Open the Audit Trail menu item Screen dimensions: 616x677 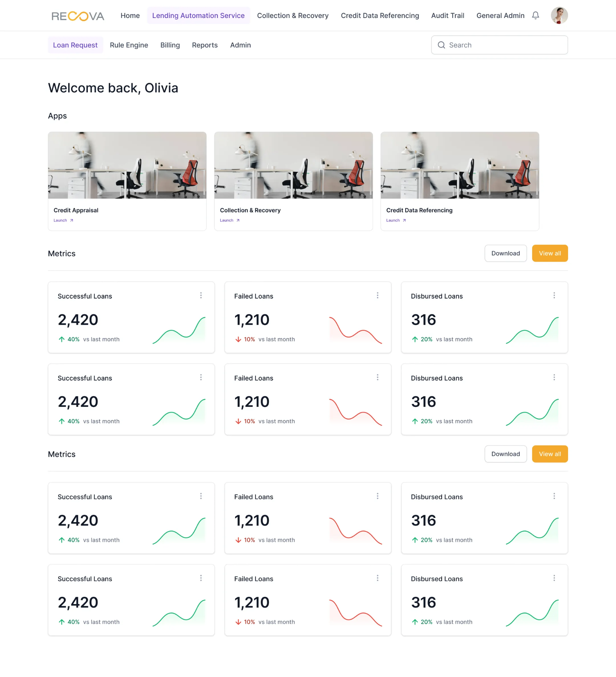tap(447, 16)
